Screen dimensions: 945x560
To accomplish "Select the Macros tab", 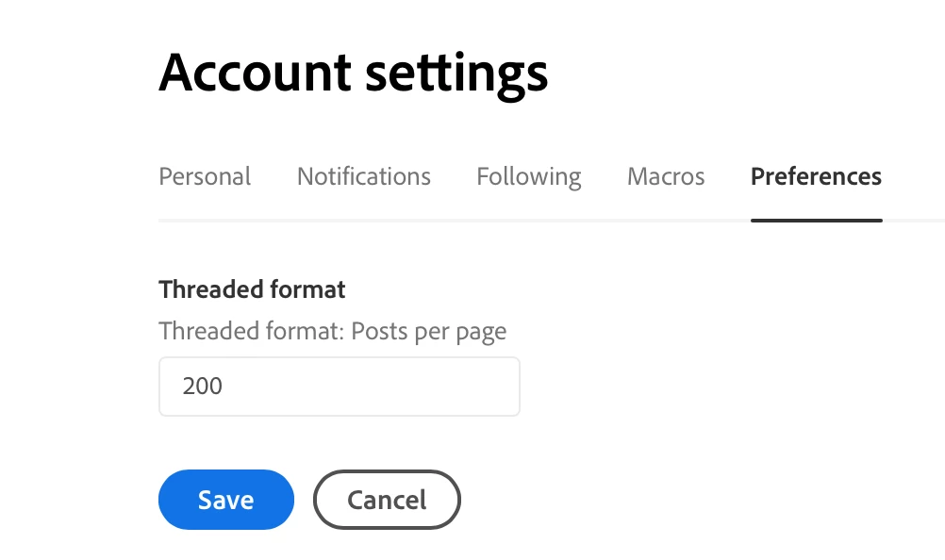I will [665, 176].
